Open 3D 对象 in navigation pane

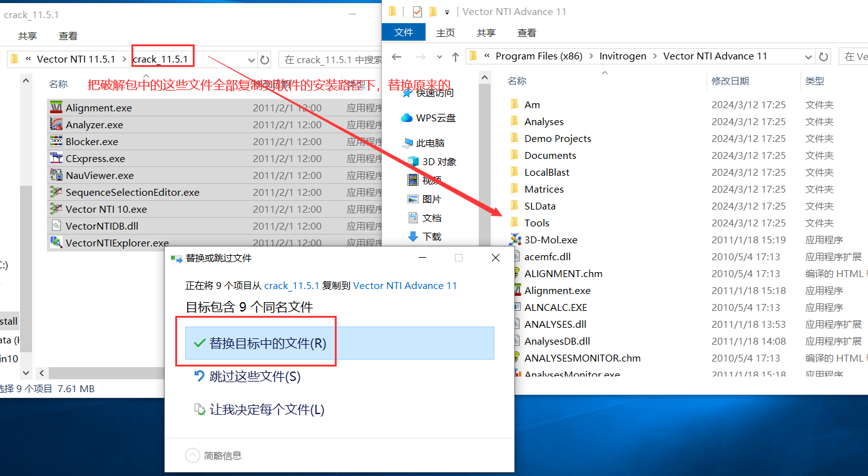[x=432, y=161]
